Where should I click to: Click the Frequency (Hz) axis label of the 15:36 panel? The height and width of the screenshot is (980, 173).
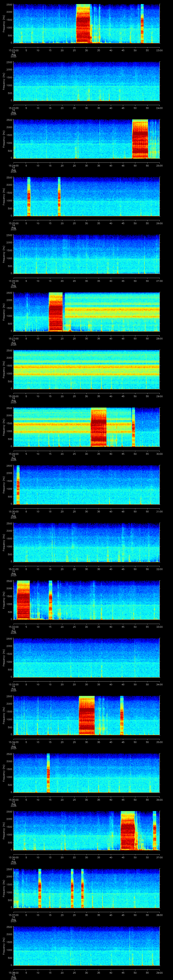[x=4, y=831]
